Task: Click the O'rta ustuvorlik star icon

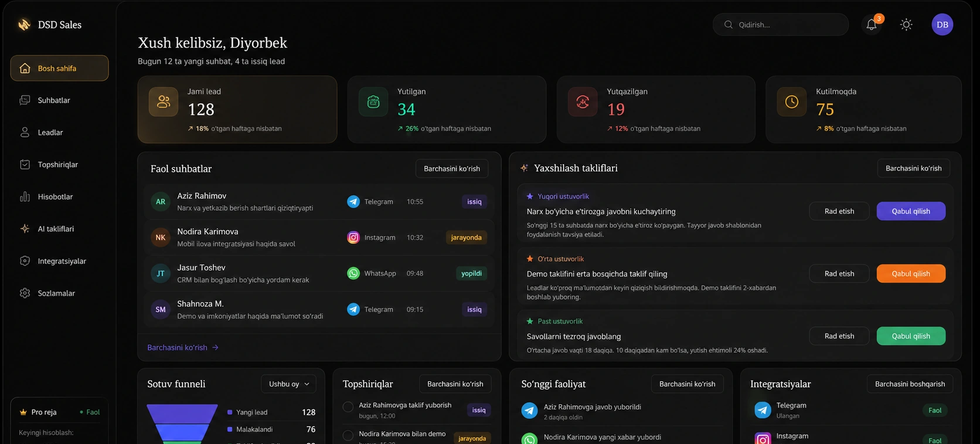Action: click(x=530, y=259)
